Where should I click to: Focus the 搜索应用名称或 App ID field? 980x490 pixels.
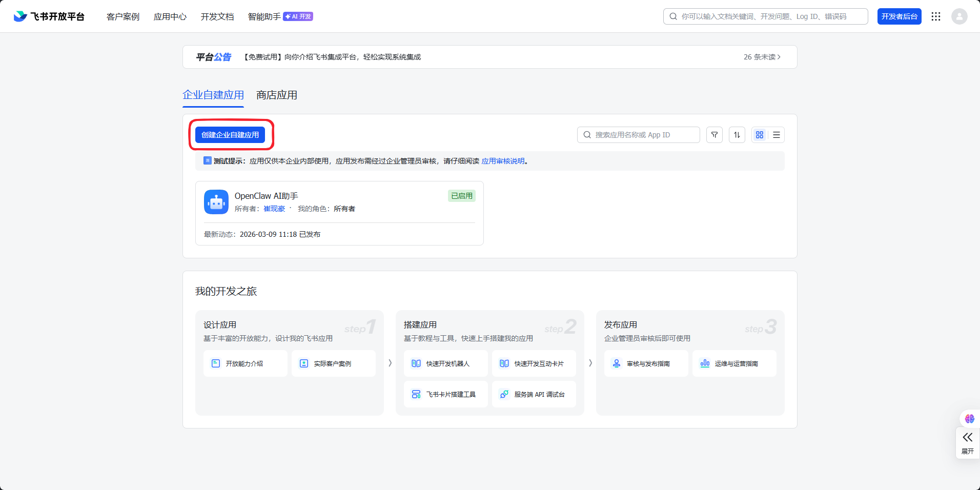click(639, 135)
